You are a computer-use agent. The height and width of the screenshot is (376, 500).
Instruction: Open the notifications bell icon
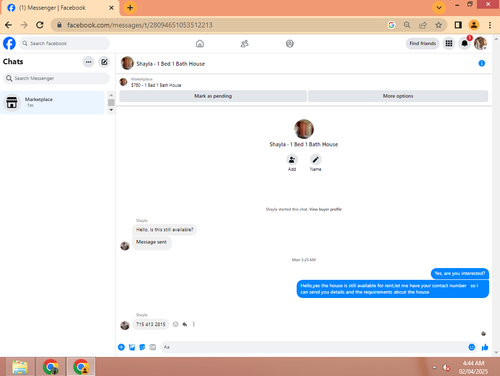464,43
